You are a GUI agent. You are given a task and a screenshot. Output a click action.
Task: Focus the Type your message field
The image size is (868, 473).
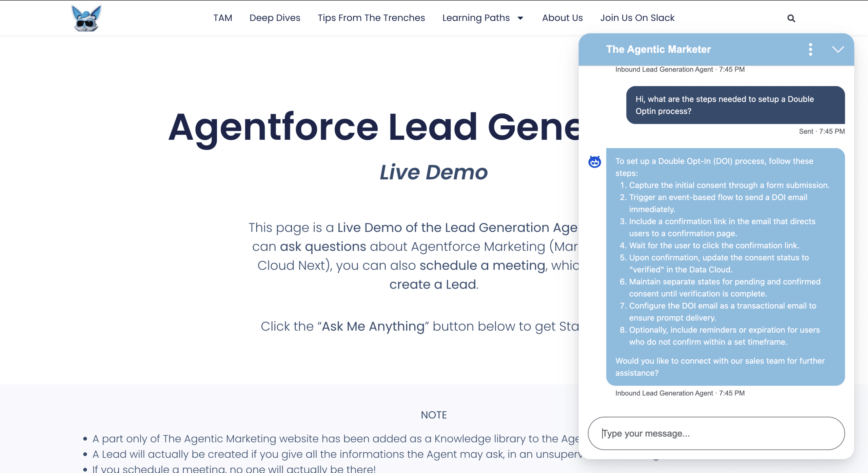click(x=716, y=433)
